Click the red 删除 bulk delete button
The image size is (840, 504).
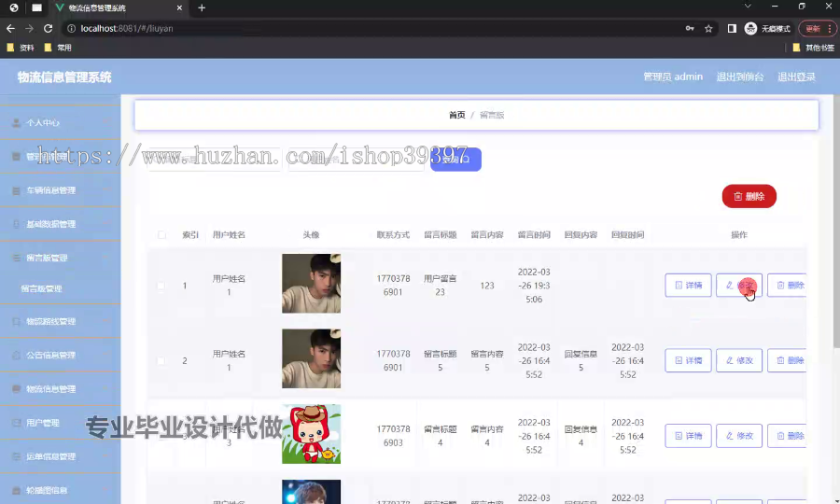click(749, 197)
